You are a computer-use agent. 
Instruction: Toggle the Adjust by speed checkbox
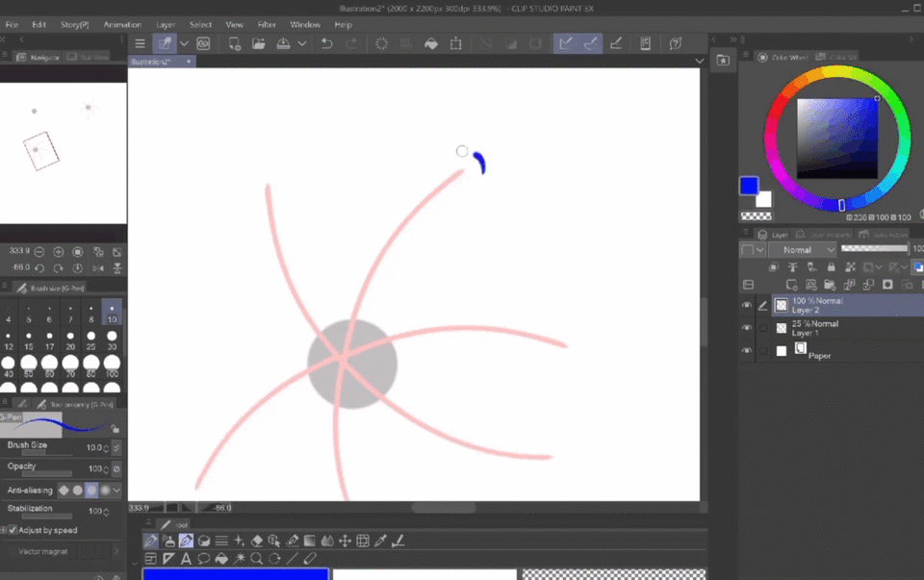click(13, 530)
